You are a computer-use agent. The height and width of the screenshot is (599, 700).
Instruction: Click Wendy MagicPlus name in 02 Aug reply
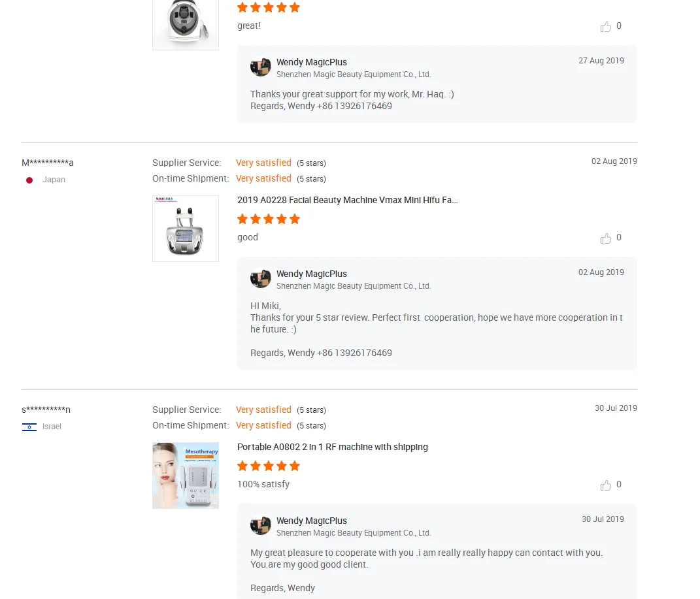click(x=311, y=274)
